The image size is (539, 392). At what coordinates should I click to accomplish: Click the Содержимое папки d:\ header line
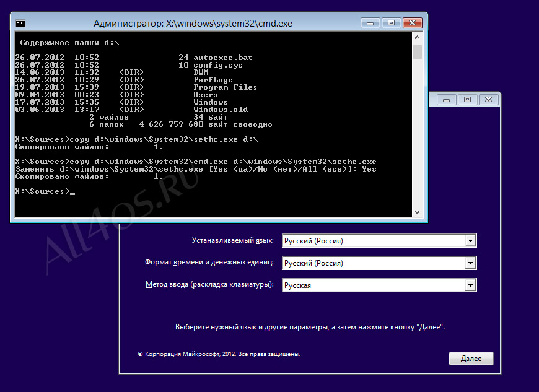click(x=69, y=43)
